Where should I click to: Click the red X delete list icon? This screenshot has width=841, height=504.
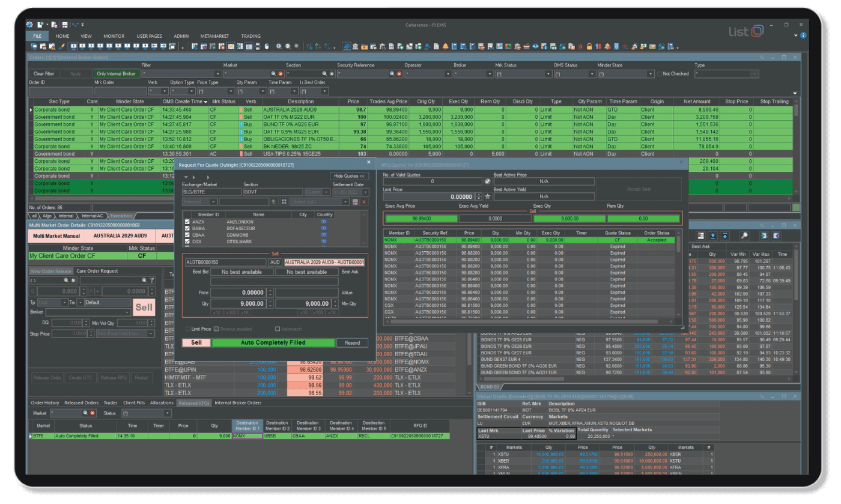[364, 202]
